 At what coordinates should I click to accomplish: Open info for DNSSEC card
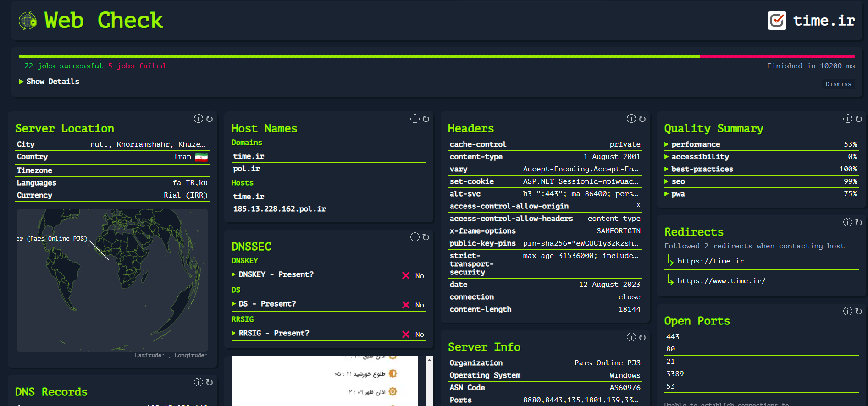coord(415,237)
